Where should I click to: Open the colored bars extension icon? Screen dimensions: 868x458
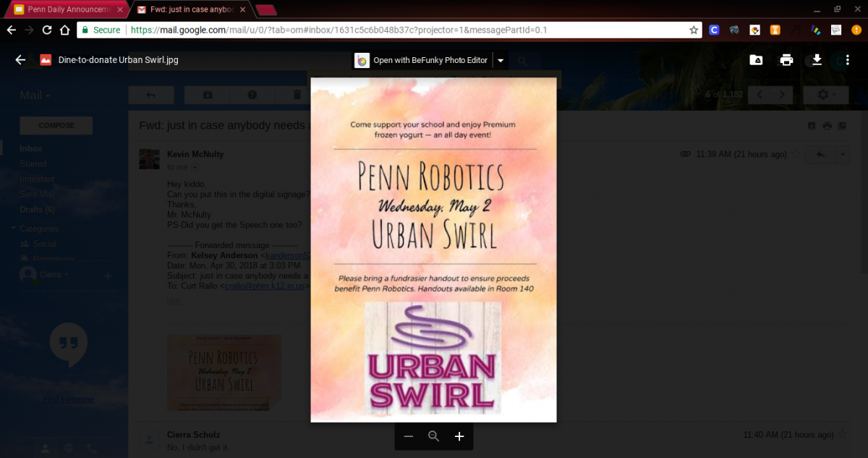(815, 30)
